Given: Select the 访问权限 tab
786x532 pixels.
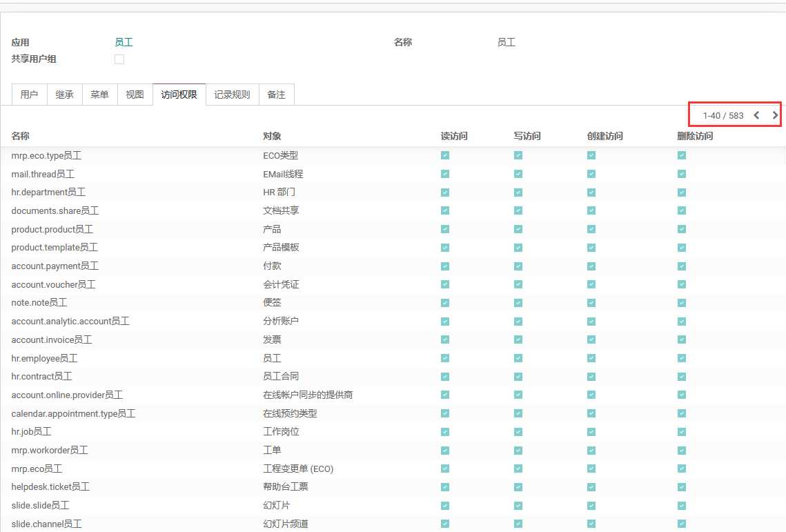Looking at the screenshot, I should pos(179,95).
